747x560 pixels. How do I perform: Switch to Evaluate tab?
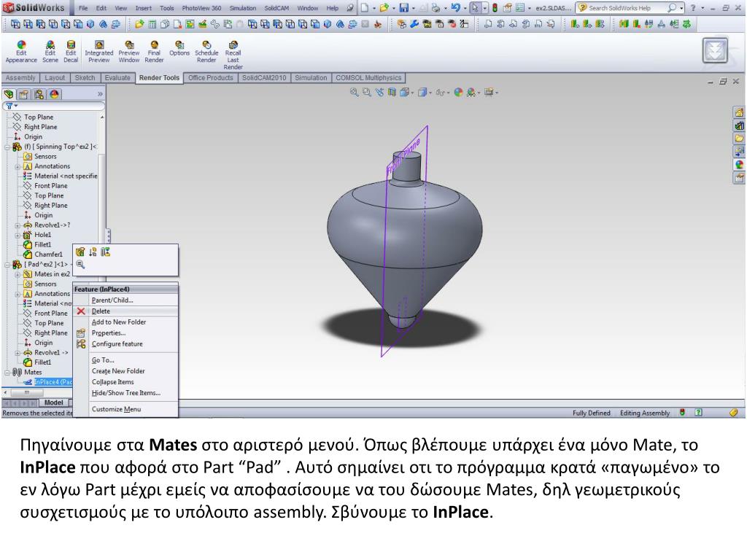click(117, 77)
